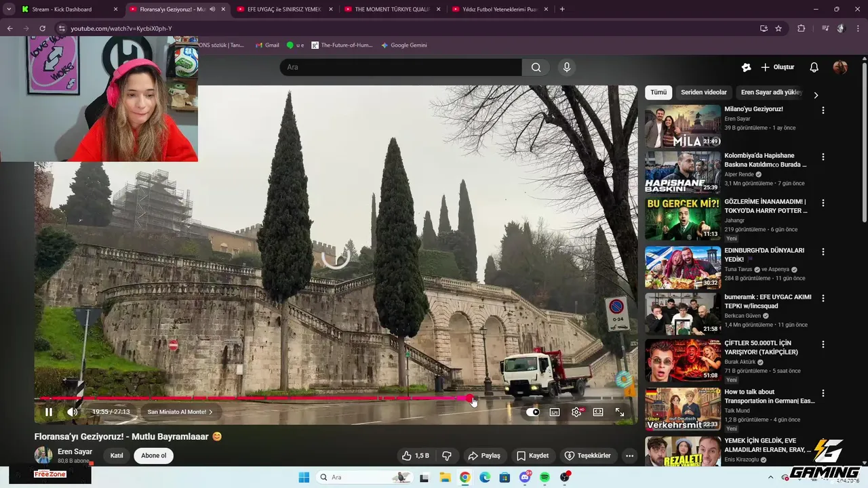This screenshot has height=488, width=868.
Task: Click the Abone ol subscribe button
Action: [x=154, y=455]
